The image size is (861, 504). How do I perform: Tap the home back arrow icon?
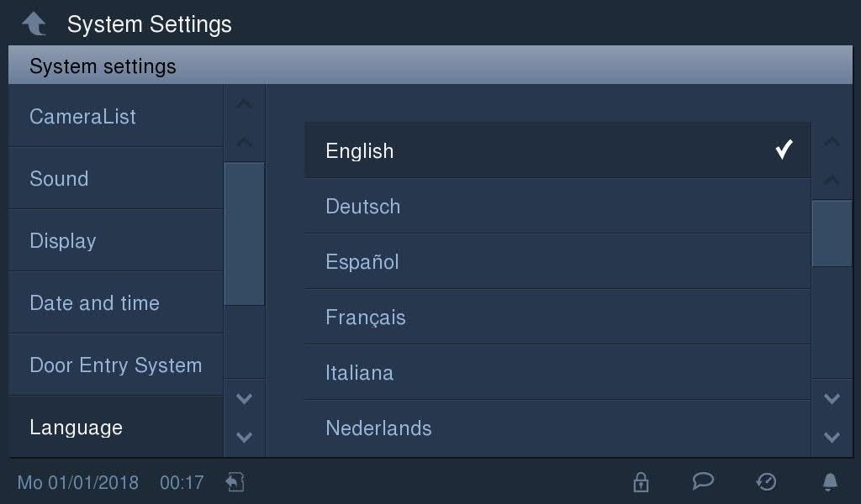point(34,24)
